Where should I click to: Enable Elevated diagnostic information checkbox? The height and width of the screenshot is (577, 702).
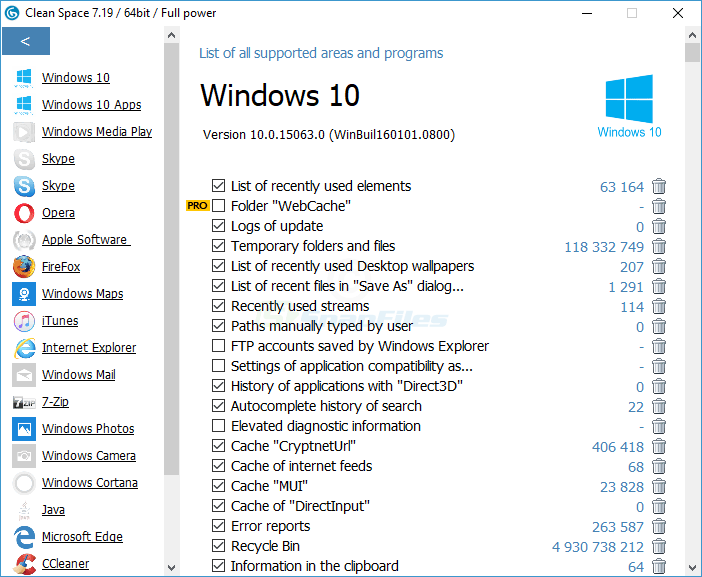[218, 426]
